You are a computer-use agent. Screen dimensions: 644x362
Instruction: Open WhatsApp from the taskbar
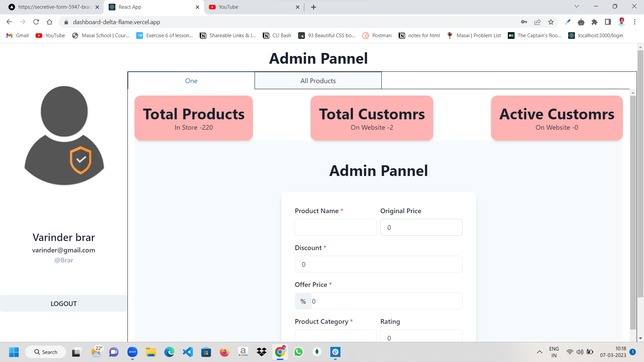298,352
